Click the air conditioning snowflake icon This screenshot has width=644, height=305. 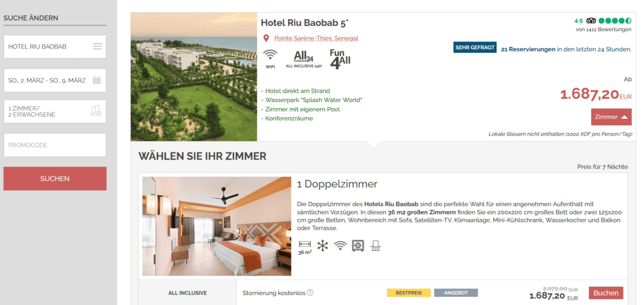323,246
